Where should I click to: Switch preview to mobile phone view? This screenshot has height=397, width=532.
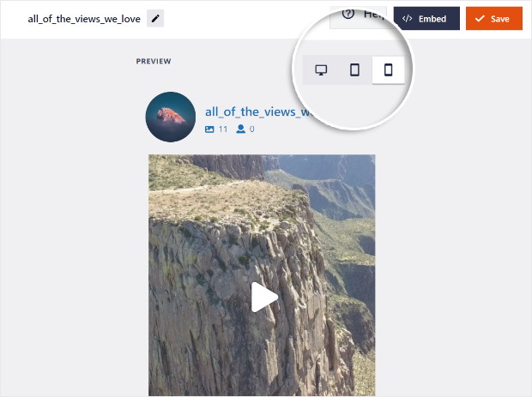[x=388, y=69]
